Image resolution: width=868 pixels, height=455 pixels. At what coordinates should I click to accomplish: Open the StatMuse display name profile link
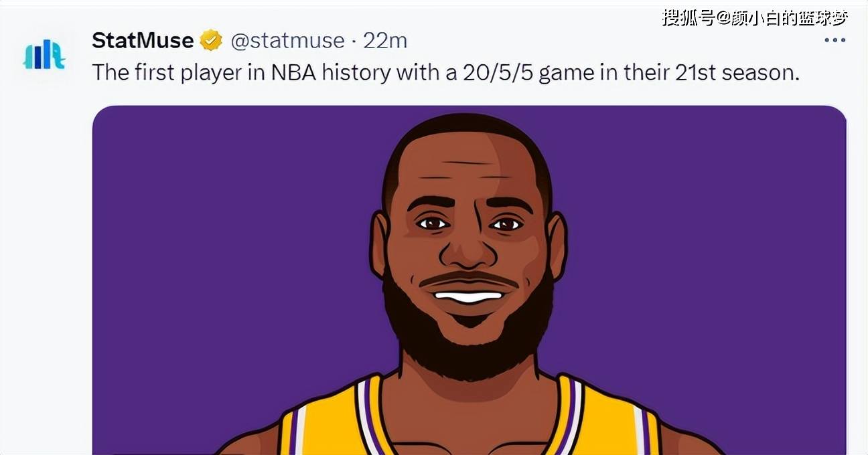coord(143,41)
